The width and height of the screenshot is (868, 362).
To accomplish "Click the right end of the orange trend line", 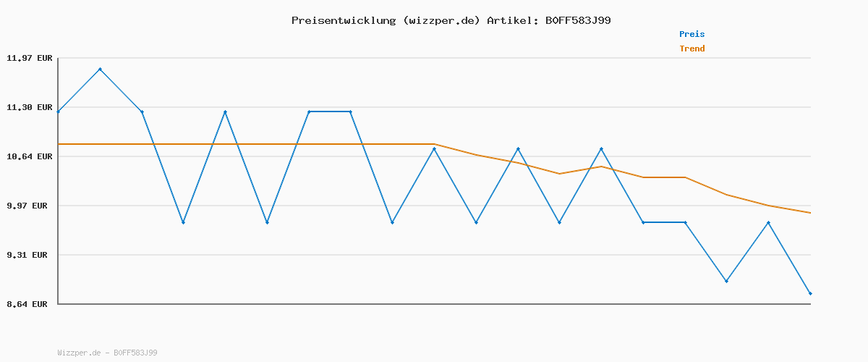I will pyautogui.click(x=810, y=213).
